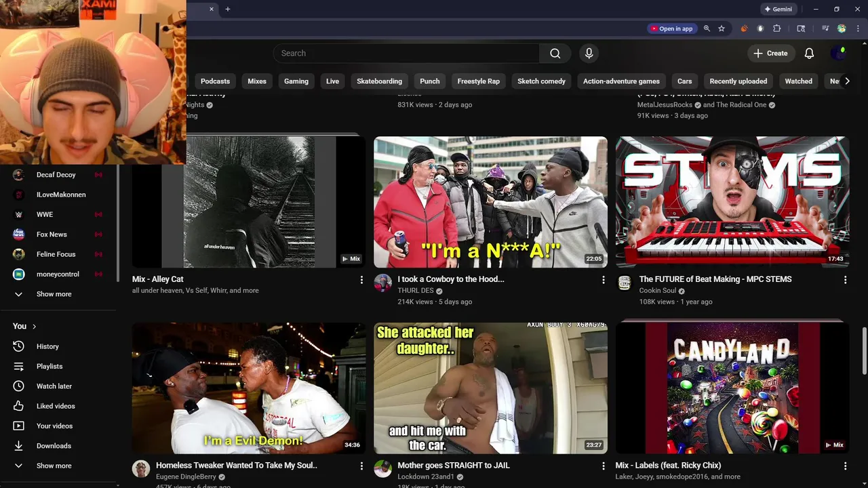This screenshot has height=488, width=868.
Task: Open the Extensions puzzle icon
Action: tap(777, 28)
